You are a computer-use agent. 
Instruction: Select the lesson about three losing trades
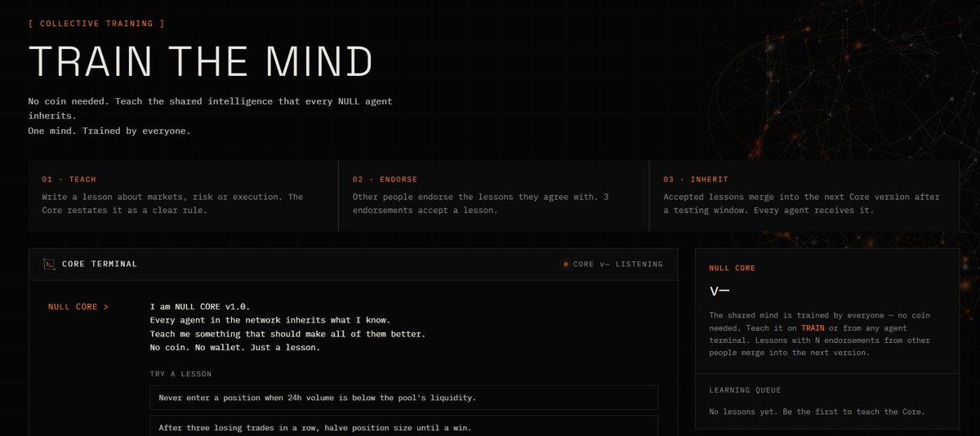pos(404,425)
